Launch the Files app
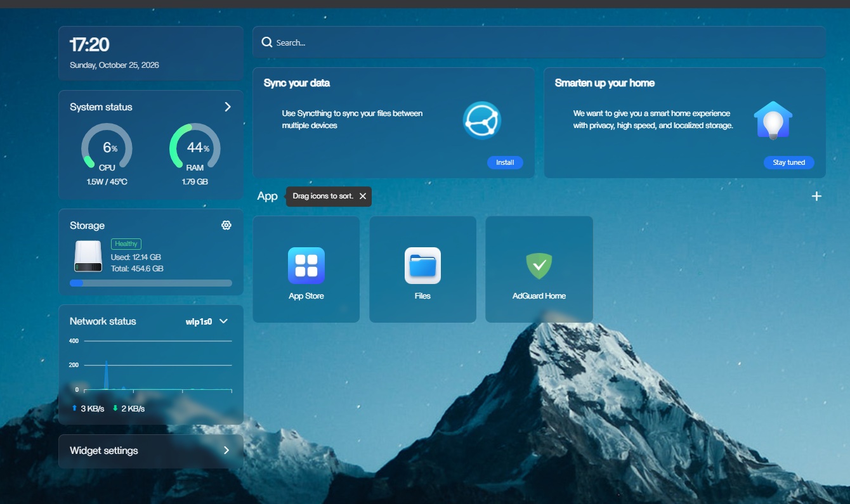The width and height of the screenshot is (850, 504). coord(422,266)
